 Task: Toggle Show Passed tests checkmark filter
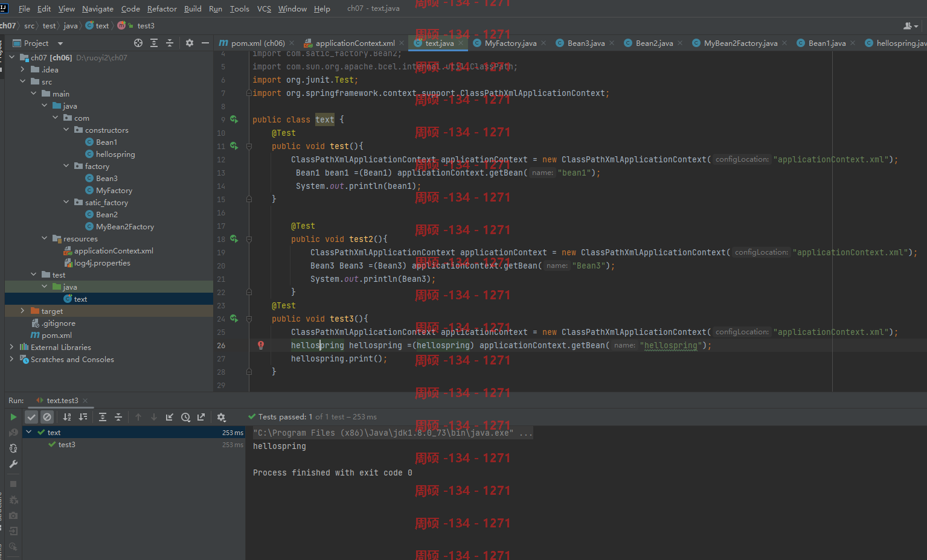pos(31,417)
